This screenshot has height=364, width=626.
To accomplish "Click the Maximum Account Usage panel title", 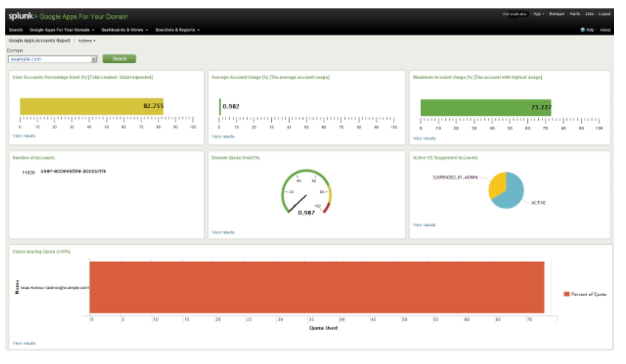I will pyautogui.click(x=478, y=77).
